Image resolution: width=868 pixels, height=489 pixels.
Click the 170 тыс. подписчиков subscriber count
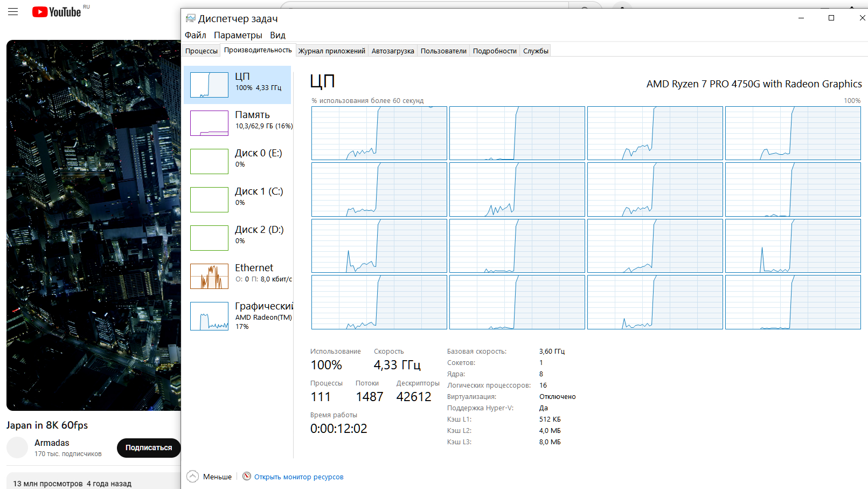(68, 454)
